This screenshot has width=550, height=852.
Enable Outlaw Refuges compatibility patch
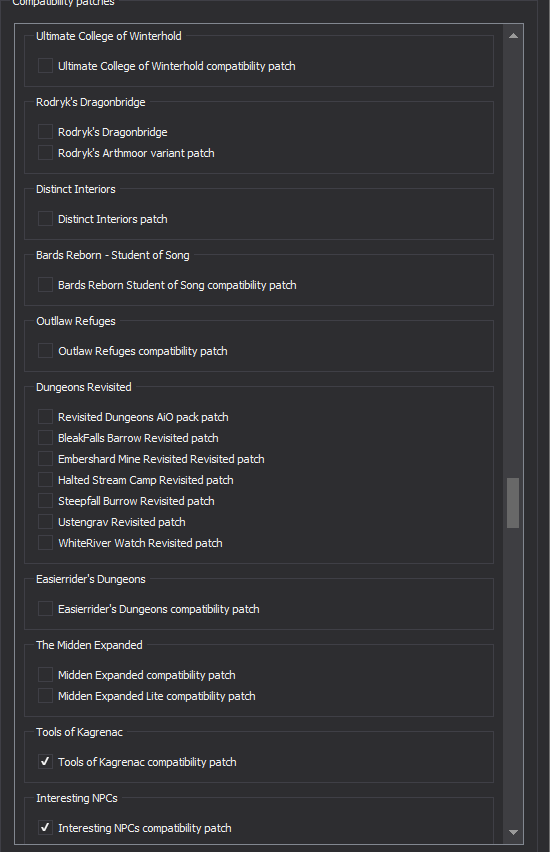click(x=45, y=350)
